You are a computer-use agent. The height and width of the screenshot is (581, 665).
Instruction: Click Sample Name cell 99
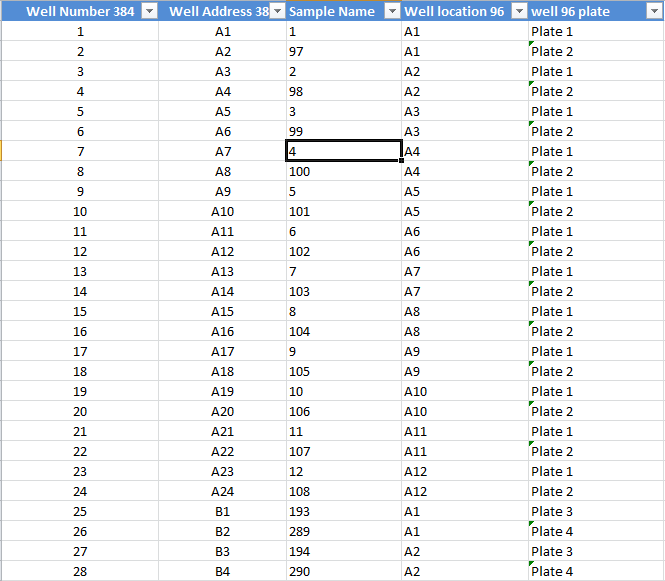coord(344,131)
